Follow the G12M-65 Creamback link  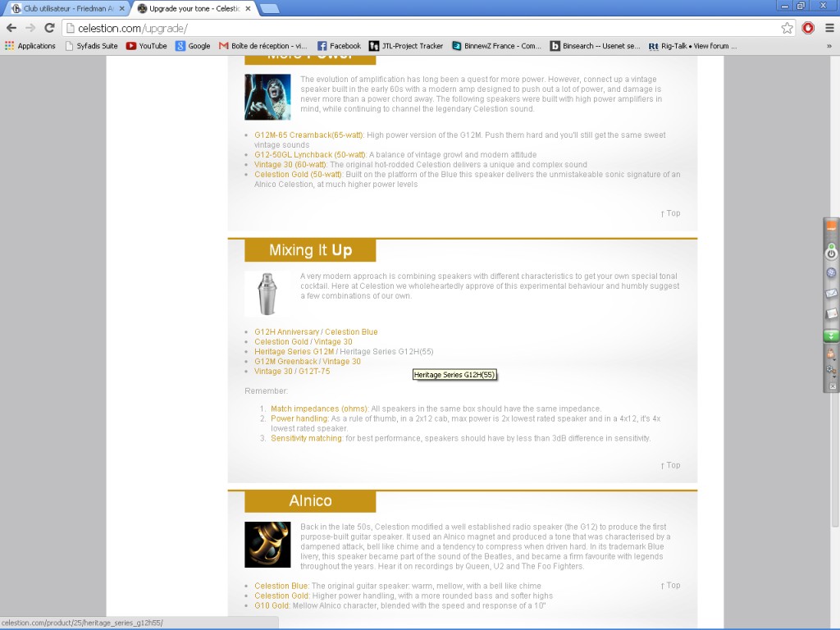tap(308, 135)
